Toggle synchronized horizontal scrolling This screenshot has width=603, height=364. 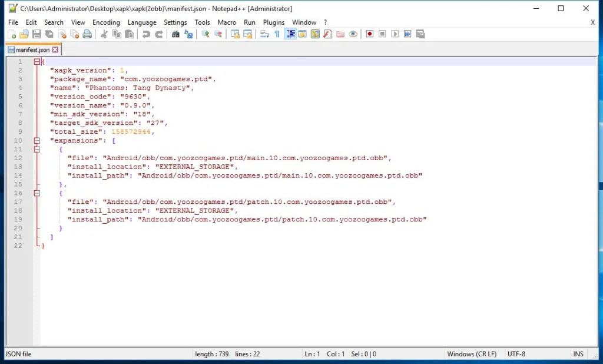[x=248, y=34]
